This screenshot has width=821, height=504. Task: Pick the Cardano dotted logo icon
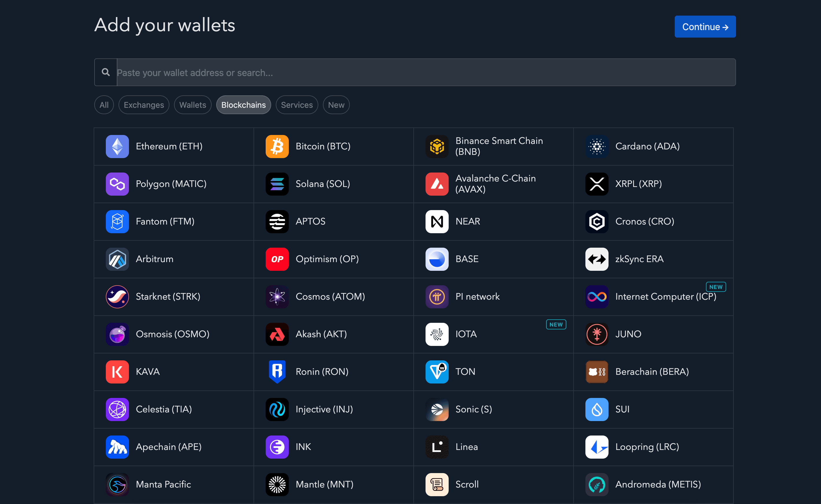596,146
